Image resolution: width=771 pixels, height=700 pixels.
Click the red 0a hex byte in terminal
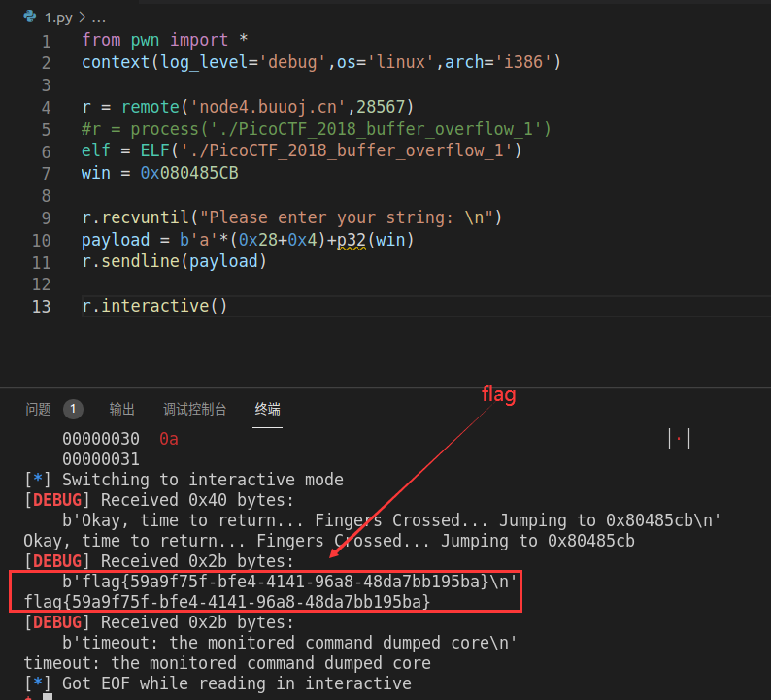tap(169, 439)
